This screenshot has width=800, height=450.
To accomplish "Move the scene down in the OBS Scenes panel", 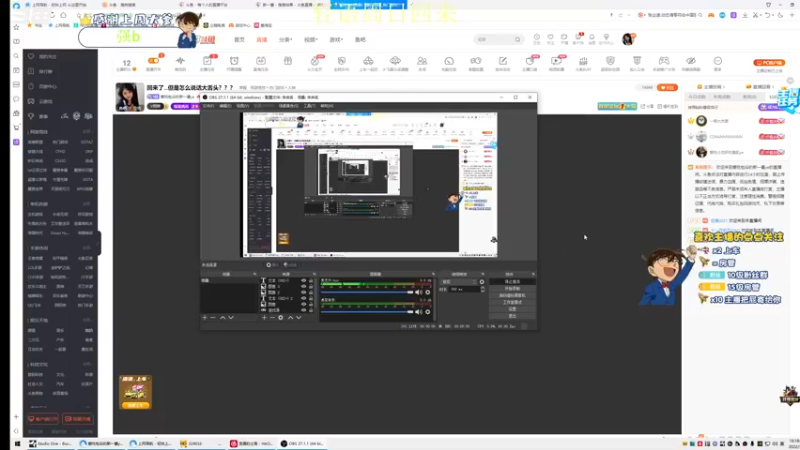I will coord(231,317).
